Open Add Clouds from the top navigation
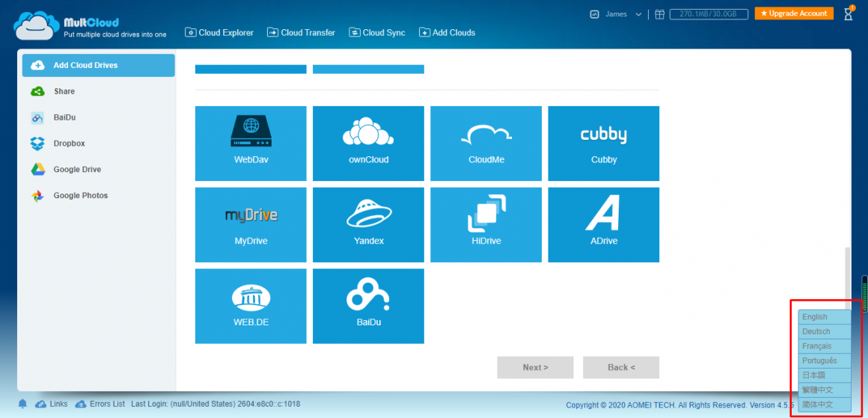Viewport: 868px width, 418px height. [447, 33]
